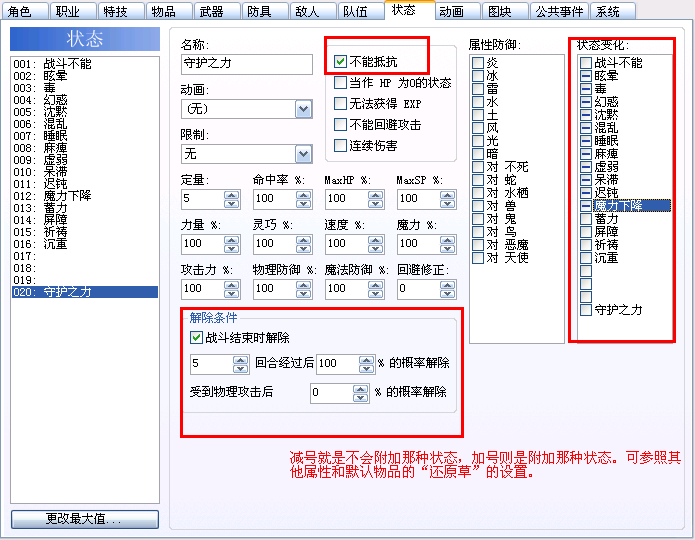Check the 光 attribute defense box
This screenshot has width=695, height=540.
(x=477, y=141)
